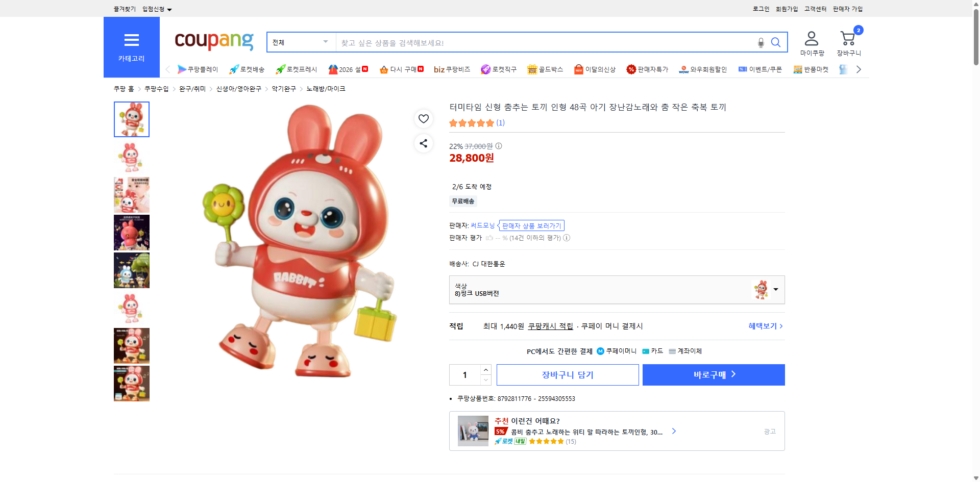This screenshot has height=482, width=980.
Task: Increase quantity with the stepper up arrow
Action: pyautogui.click(x=485, y=370)
